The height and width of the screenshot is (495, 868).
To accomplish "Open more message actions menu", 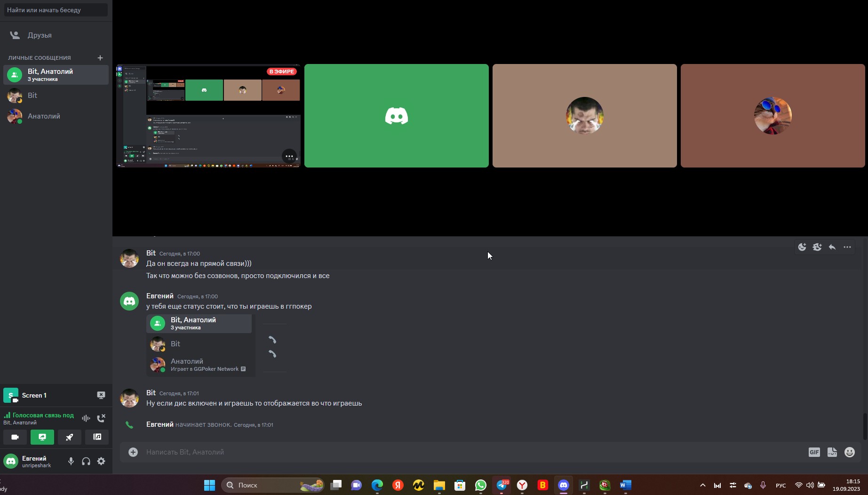I will click(847, 247).
